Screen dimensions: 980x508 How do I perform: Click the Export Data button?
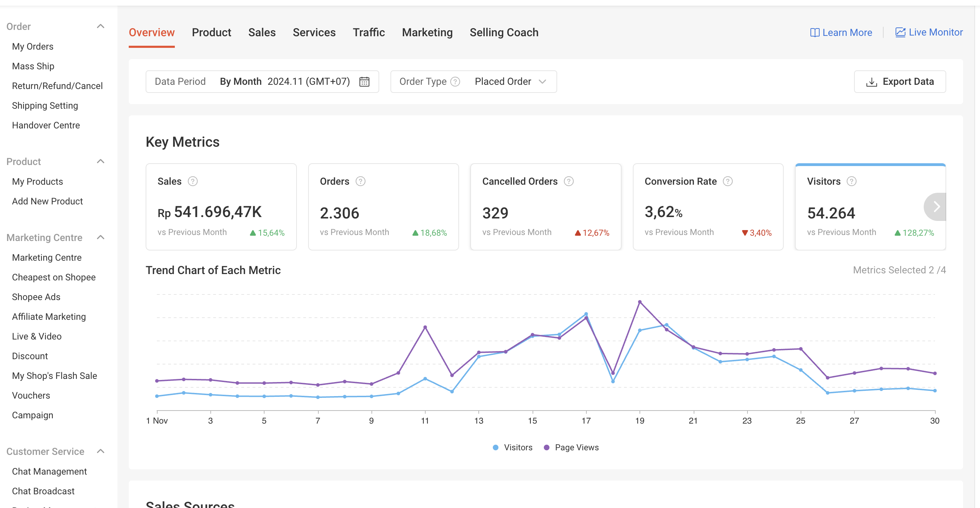[899, 82]
